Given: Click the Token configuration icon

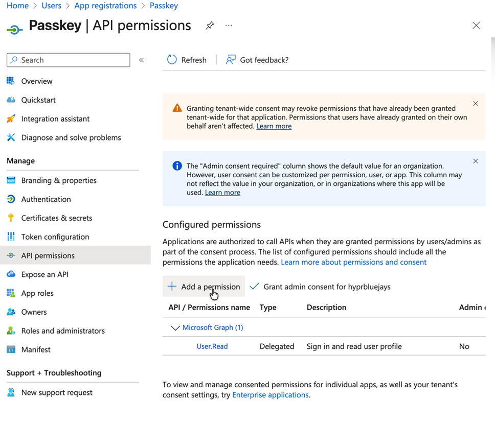Looking at the screenshot, I should [x=11, y=237].
